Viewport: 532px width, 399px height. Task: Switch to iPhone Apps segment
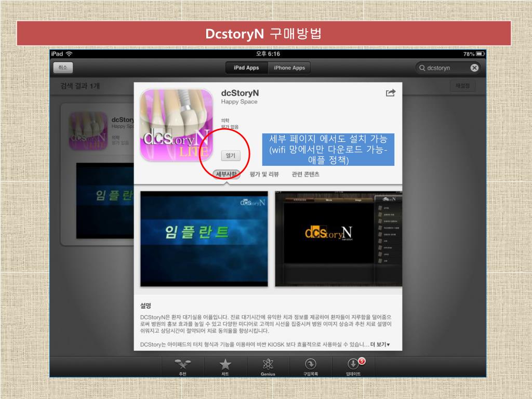pos(289,68)
